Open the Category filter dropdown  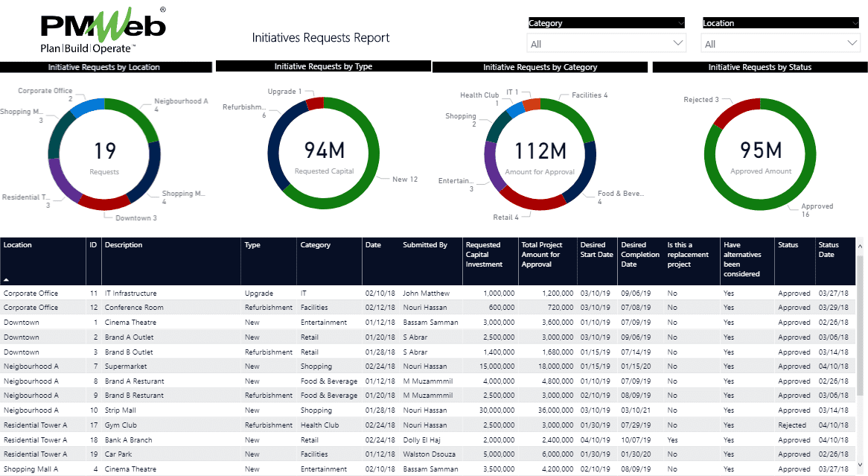(606, 44)
